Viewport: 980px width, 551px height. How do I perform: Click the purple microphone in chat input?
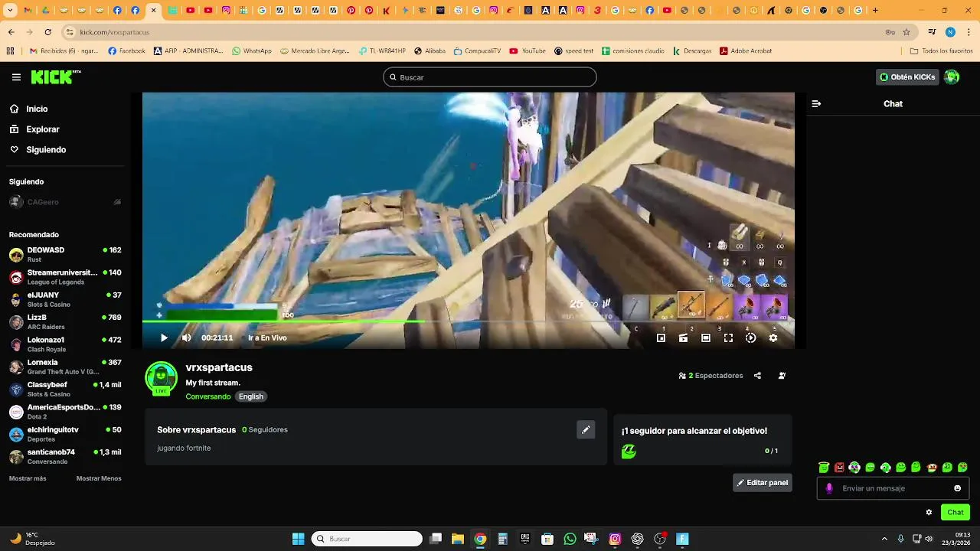click(x=829, y=488)
